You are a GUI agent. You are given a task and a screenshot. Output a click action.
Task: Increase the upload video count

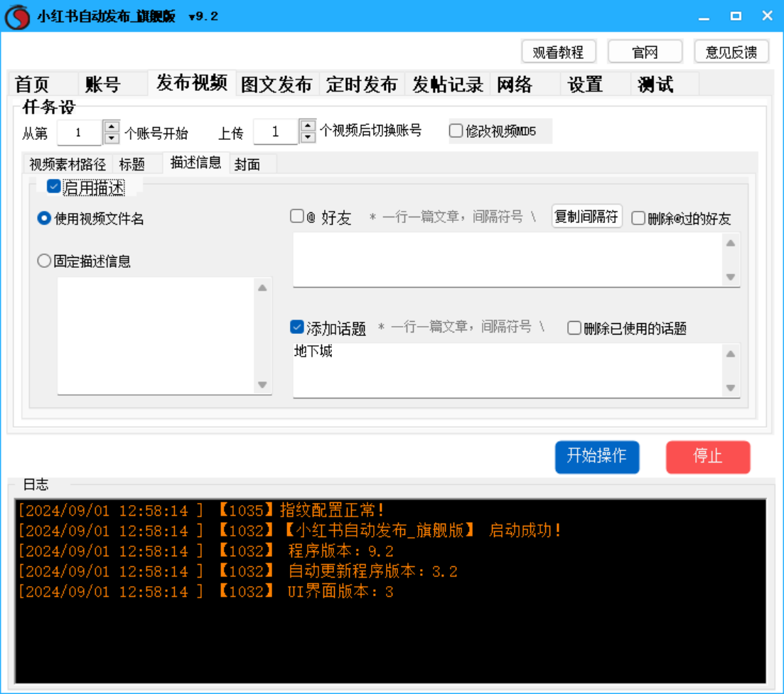click(x=308, y=126)
